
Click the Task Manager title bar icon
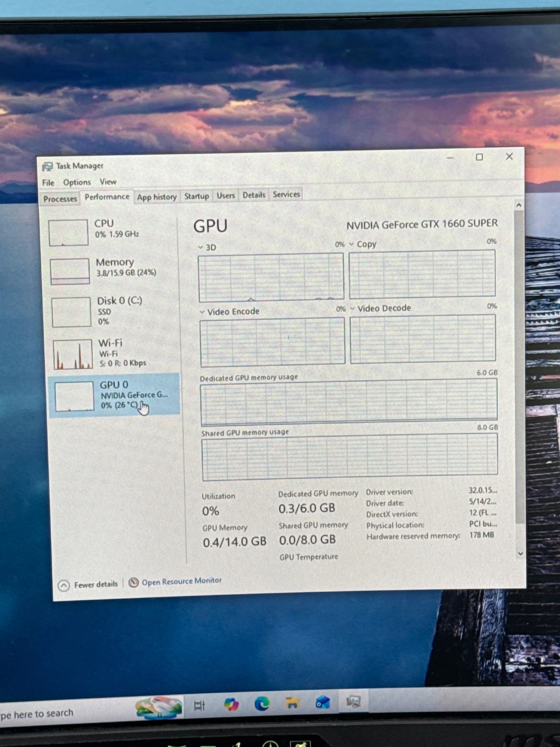click(47, 167)
